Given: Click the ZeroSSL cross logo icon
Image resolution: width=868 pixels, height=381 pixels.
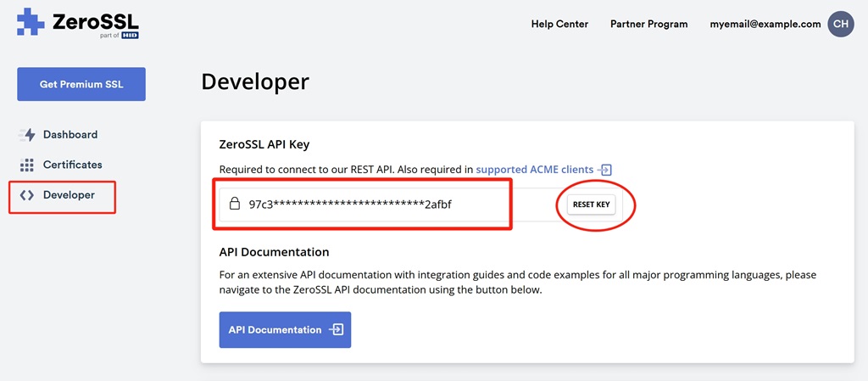Looking at the screenshot, I should 31,22.
